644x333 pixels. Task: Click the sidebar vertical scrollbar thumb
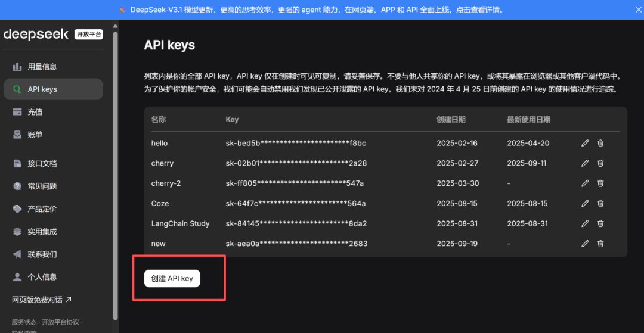pyautogui.click(x=116, y=175)
